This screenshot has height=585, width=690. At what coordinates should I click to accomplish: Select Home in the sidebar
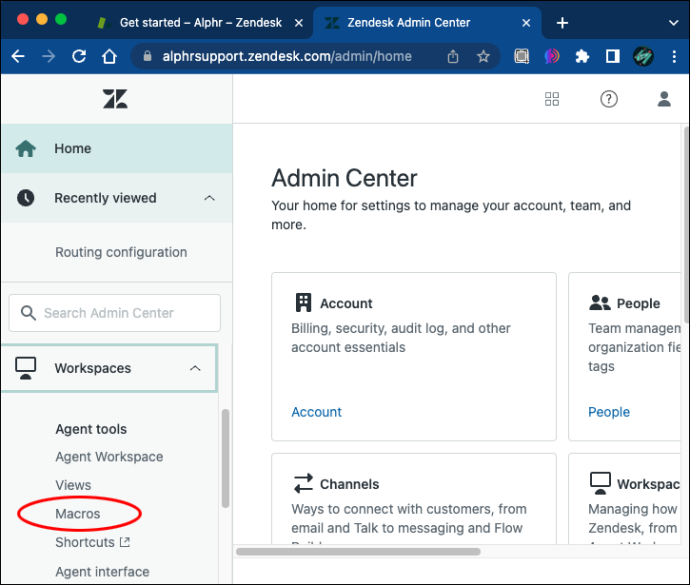coord(117,148)
